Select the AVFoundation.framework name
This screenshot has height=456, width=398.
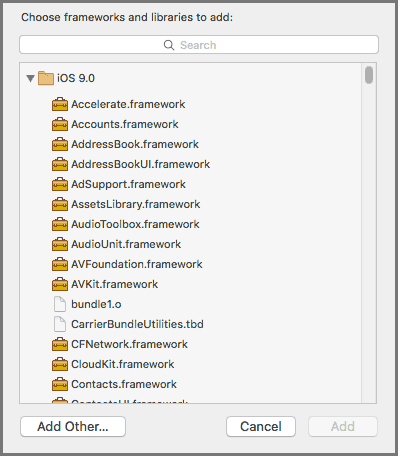point(137,264)
